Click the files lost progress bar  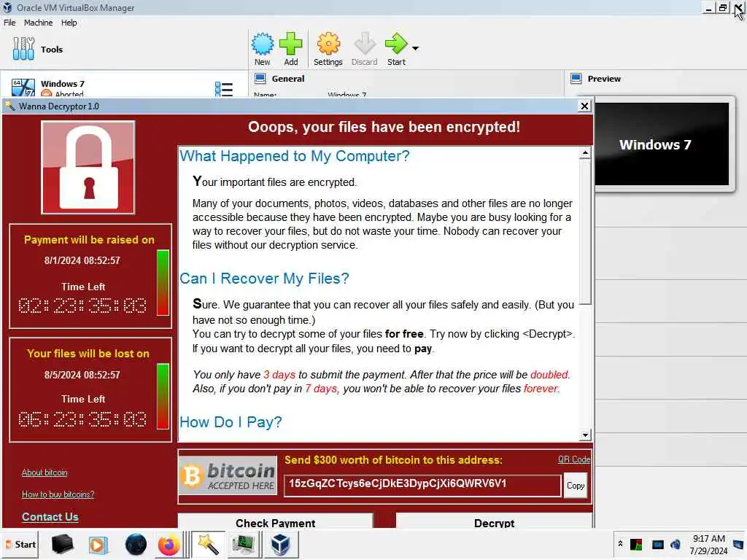163,396
